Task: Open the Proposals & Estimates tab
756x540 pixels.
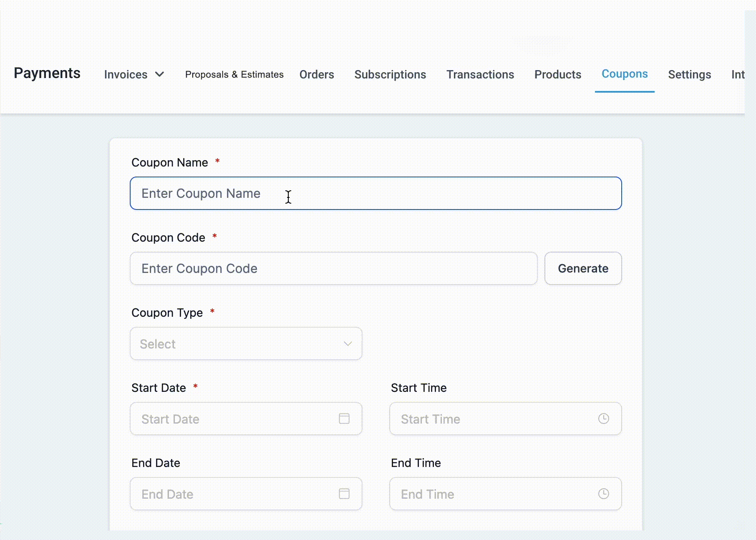Action: 234,74
